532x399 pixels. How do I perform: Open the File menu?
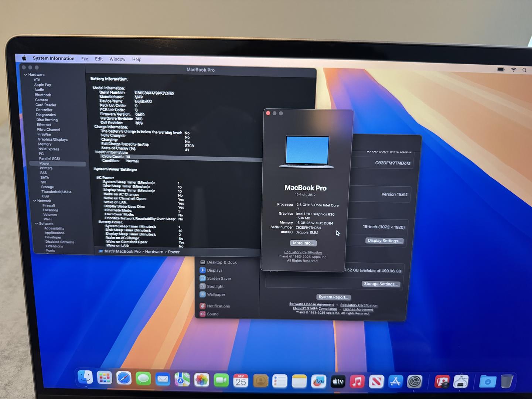pyautogui.click(x=85, y=59)
